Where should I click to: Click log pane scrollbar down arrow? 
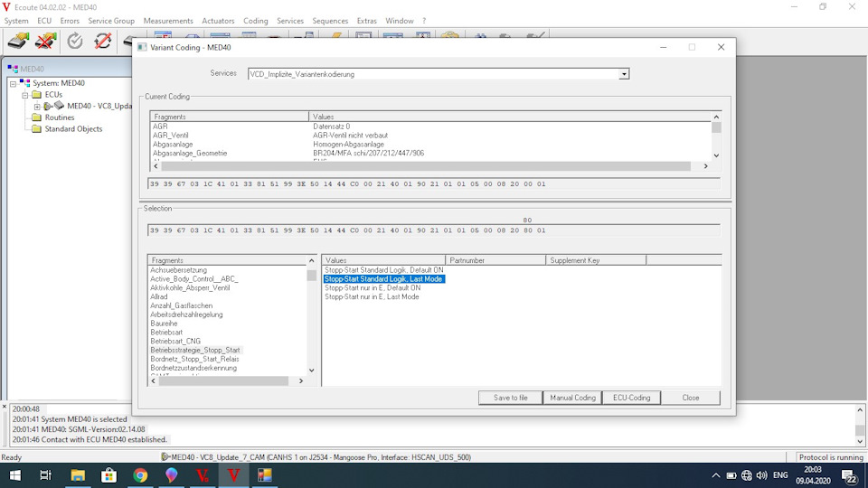(x=860, y=441)
